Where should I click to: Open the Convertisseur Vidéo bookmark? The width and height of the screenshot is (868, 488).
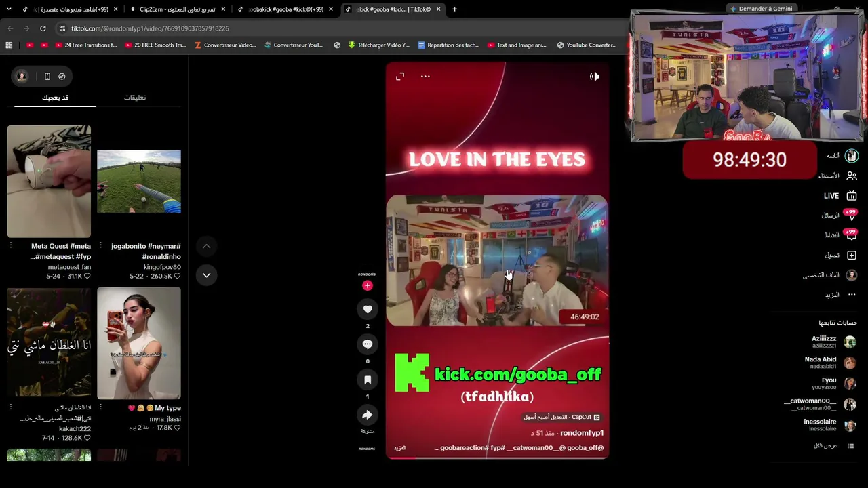click(225, 45)
